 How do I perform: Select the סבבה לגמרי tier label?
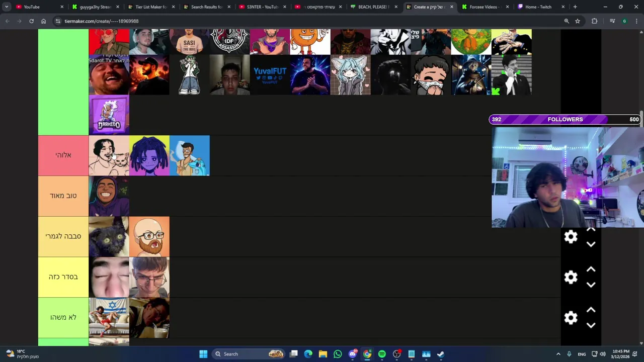[x=63, y=236]
